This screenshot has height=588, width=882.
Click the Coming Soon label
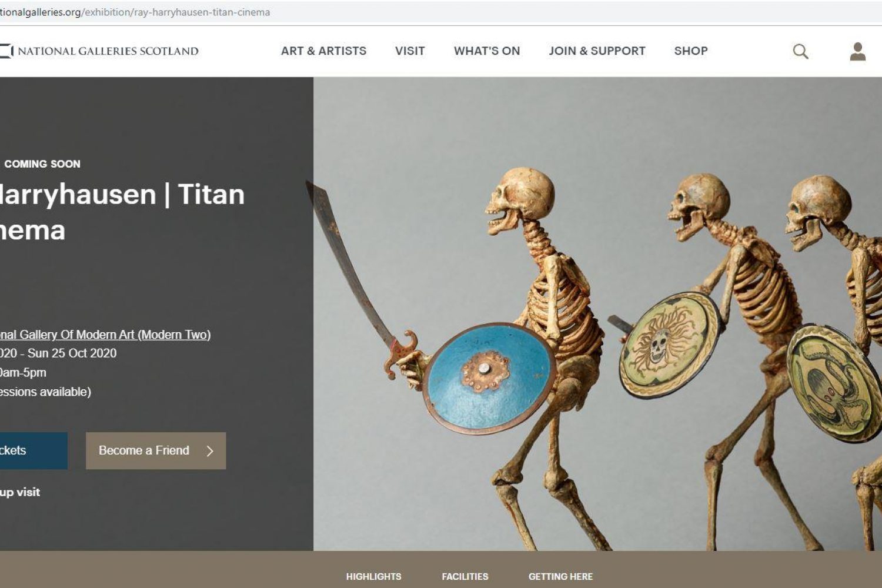click(42, 164)
